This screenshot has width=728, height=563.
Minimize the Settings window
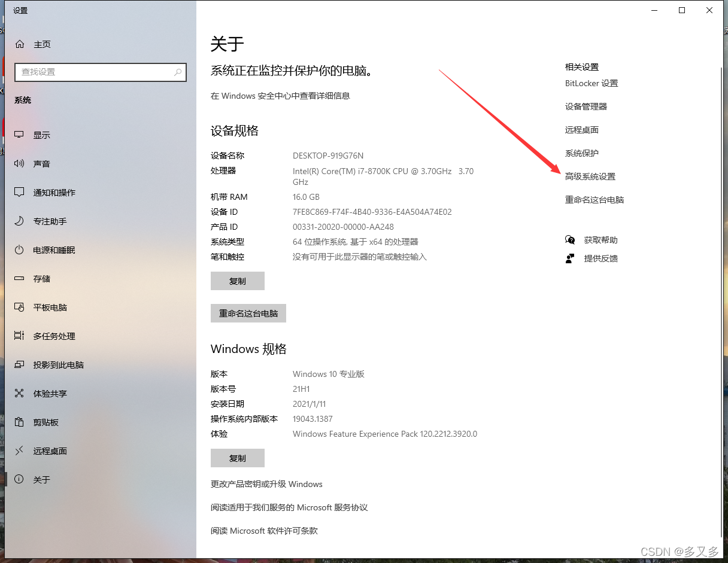pyautogui.click(x=654, y=10)
